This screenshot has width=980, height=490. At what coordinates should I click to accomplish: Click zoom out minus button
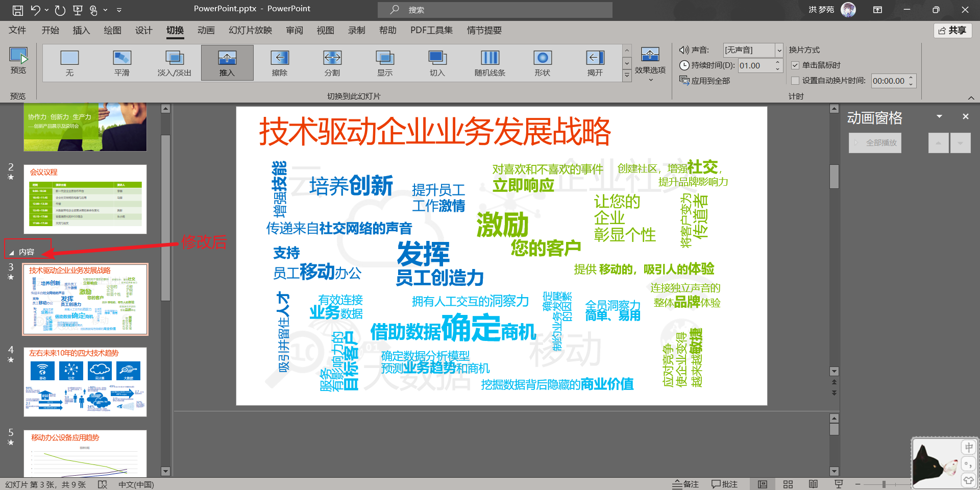[x=858, y=484]
